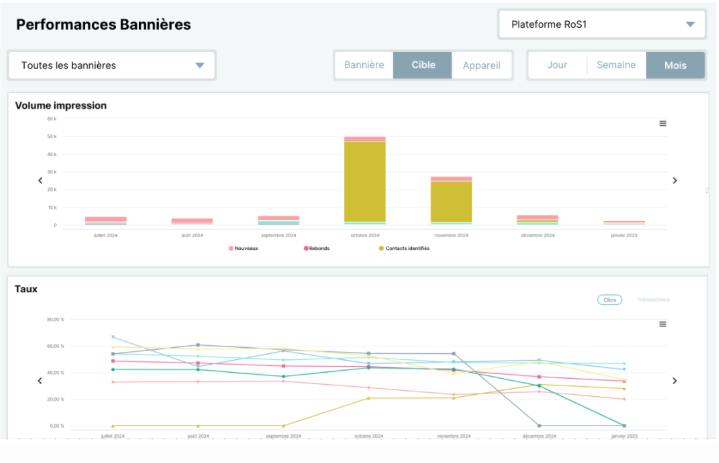Click the Plateforme RoS1 dropdown arrow icon

690,24
